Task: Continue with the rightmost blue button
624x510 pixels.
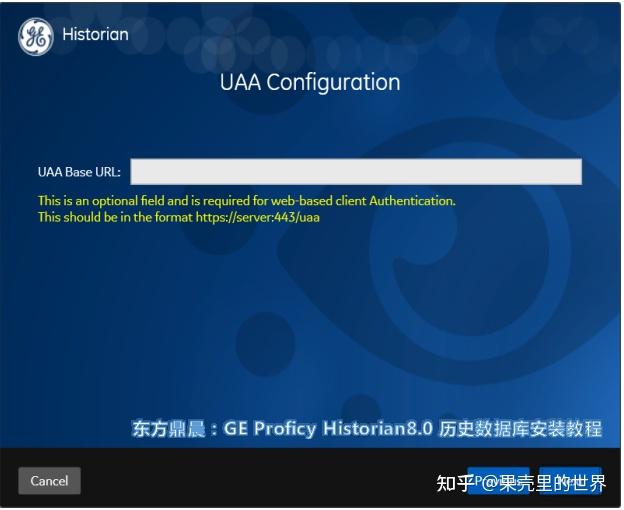Action: click(571, 482)
